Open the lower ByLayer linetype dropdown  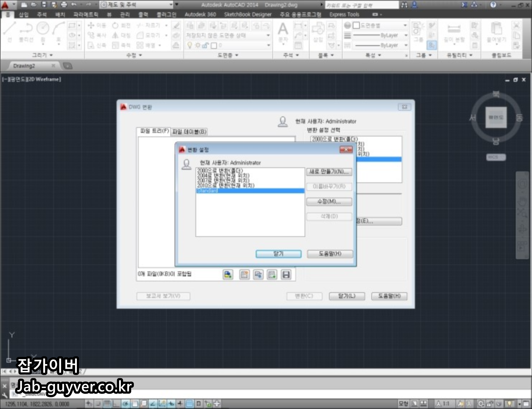coord(380,45)
